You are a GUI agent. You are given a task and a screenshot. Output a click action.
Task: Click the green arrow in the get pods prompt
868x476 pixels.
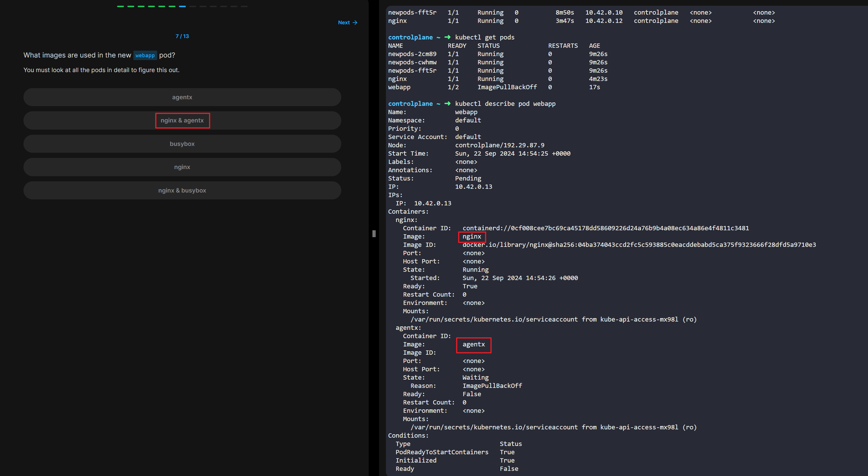pos(447,37)
